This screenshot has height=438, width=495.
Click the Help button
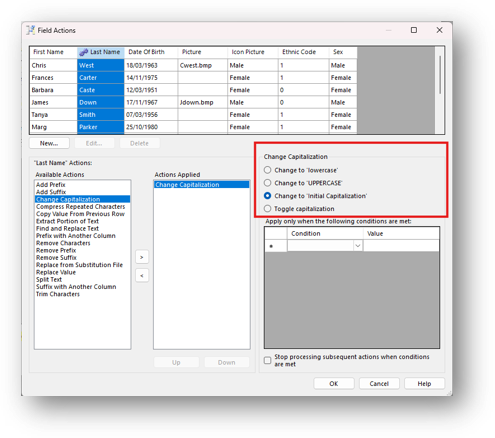pos(424,384)
